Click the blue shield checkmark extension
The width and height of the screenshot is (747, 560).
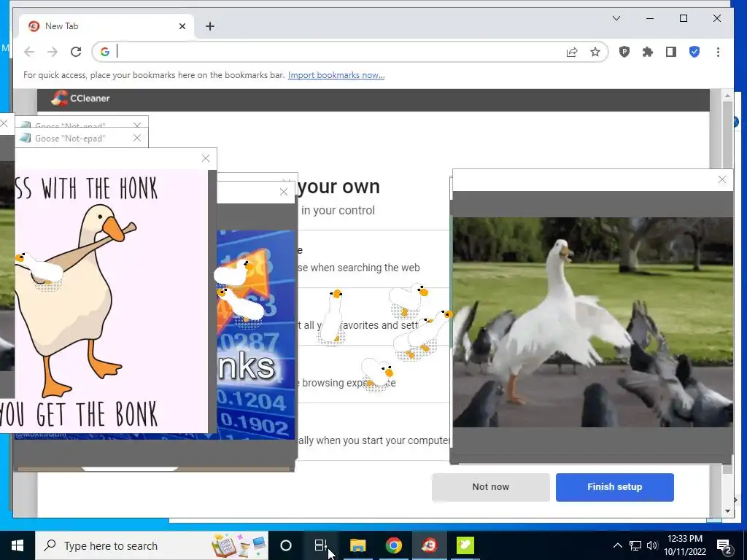tap(694, 52)
